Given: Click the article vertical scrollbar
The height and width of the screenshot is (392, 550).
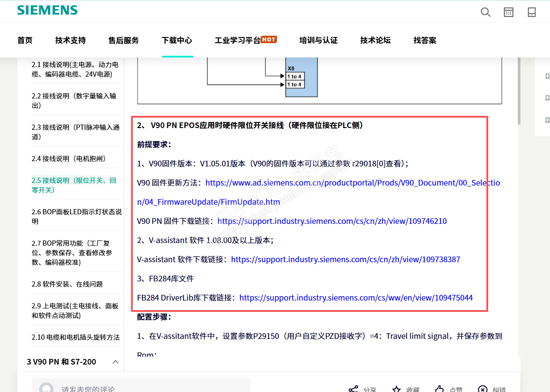Looking at the screenshot, I should (519, 91).
